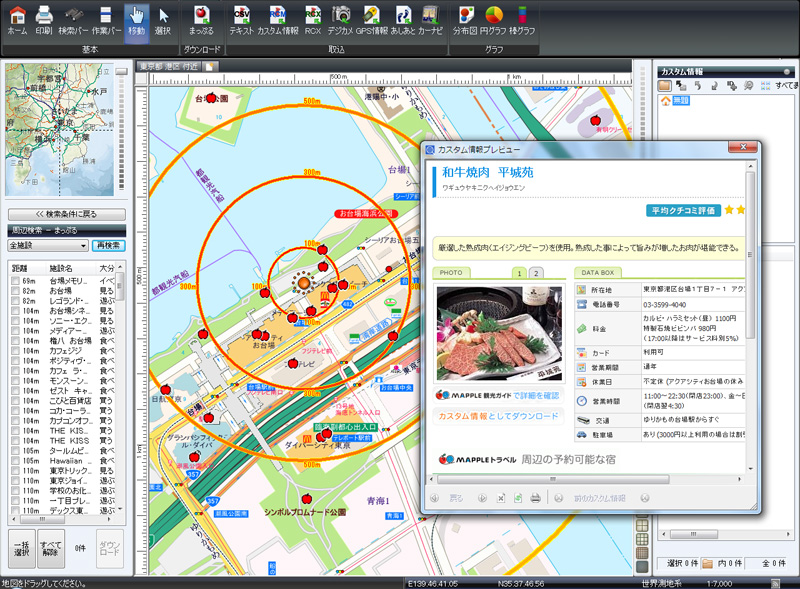The width and height of the screenshot is (800, 589).
Task: Click the 印刷 (Print) toolbar icon
Action: (x=44, y=20)
